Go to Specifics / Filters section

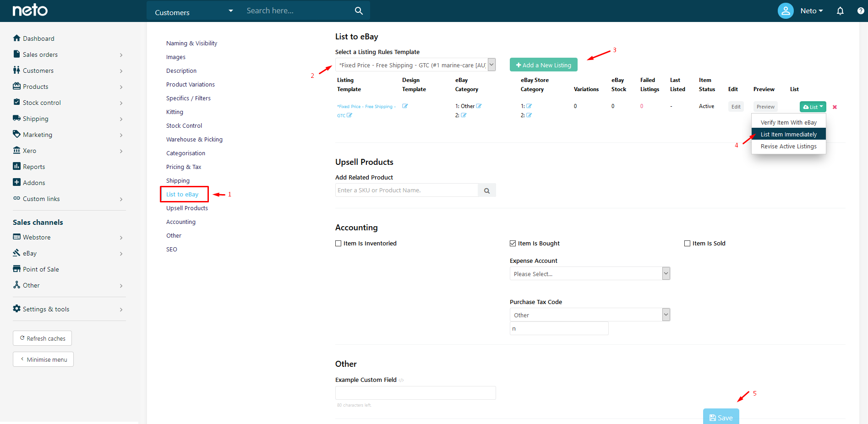pyautogui.click(x=188, y=98)
